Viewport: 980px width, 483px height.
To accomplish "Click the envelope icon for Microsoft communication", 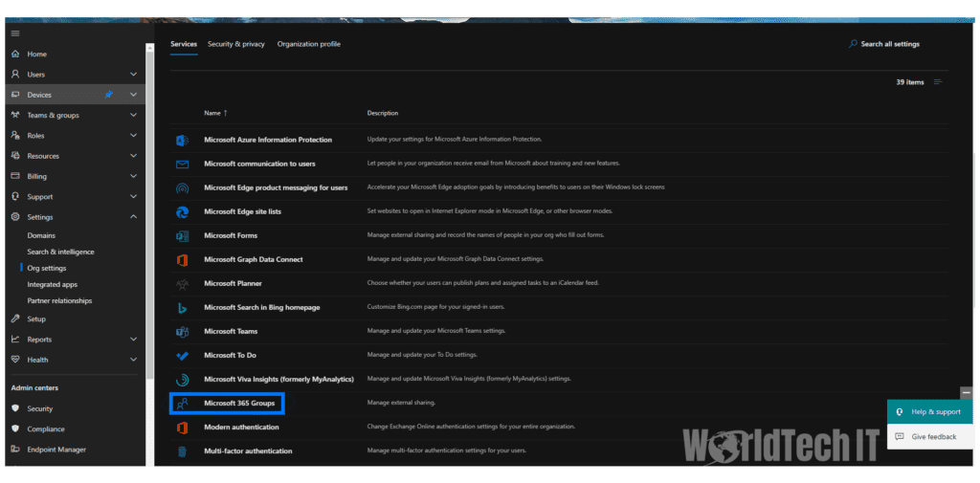I will pyautogui.click(x=182, y=165).
